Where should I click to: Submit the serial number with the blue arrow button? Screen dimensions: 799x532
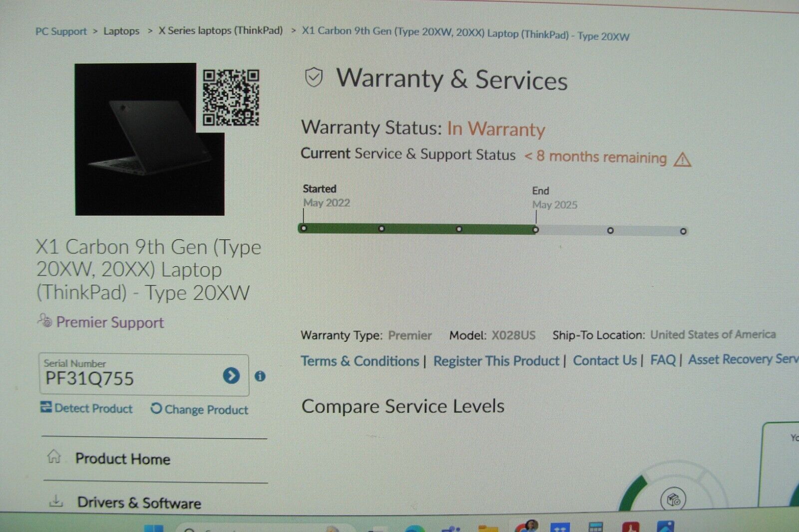[x=231, y=375]
